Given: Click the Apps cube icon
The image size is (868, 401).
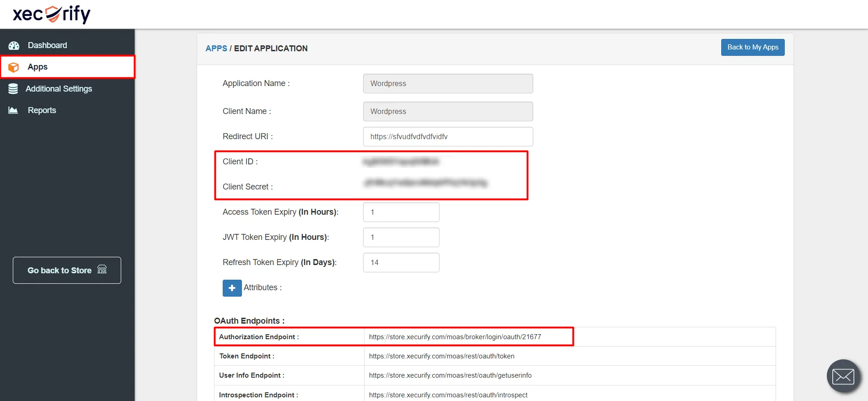Looking at the screenshot, I should click(14, 67).
